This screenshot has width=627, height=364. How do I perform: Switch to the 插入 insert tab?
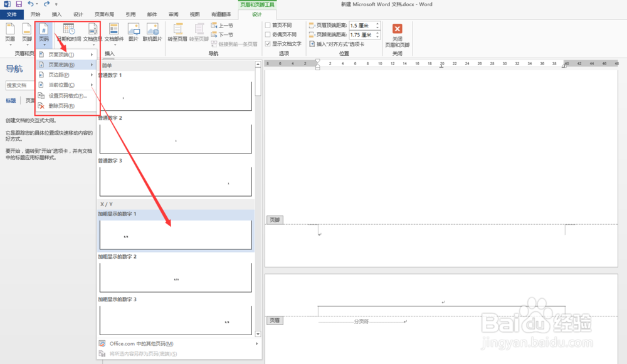(57, 14)
